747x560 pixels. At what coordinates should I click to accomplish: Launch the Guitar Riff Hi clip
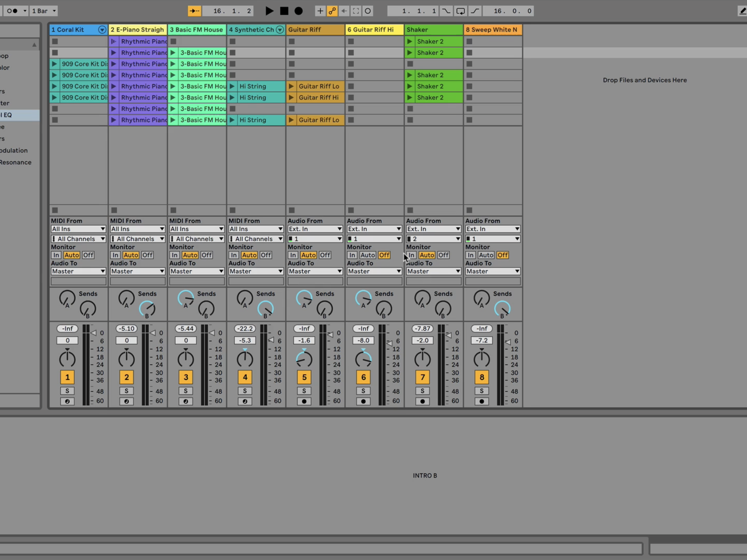[291, 97]
